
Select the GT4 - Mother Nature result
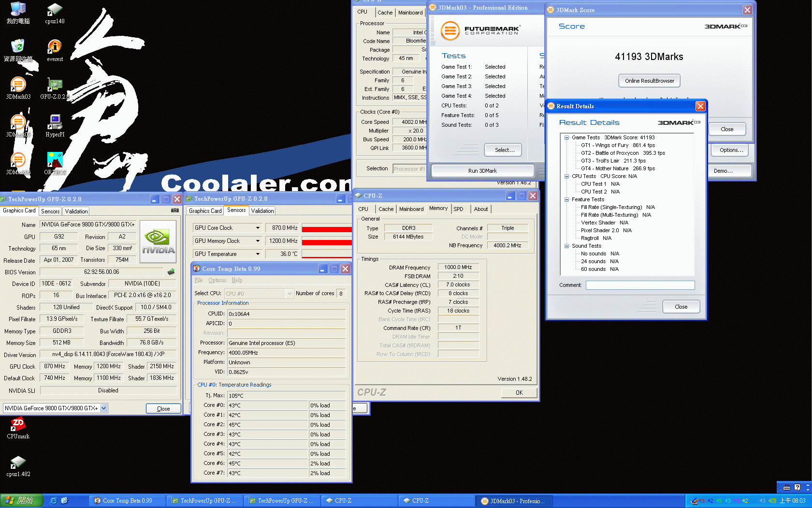point(618,168)
